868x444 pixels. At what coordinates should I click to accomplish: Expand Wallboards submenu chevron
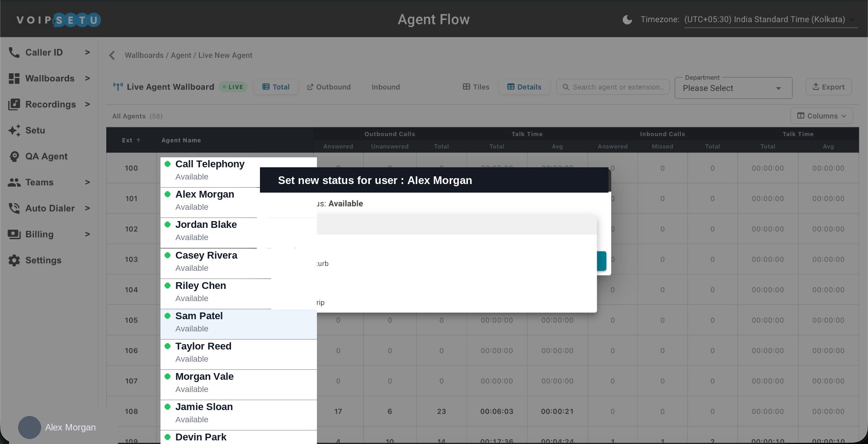click(87, 78)
